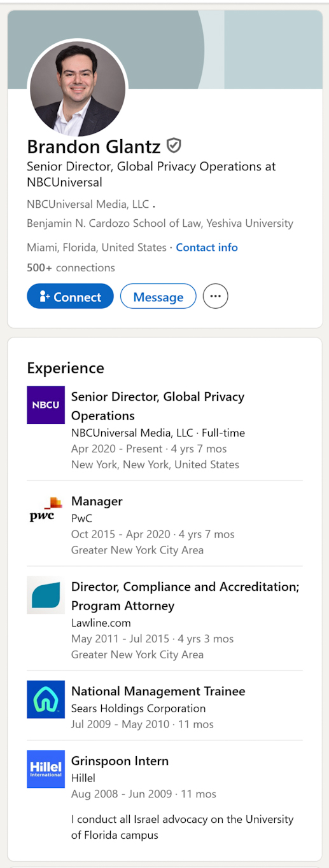Open Benjamin N. Cardozo School of Law link
The image size is (329, 868).
pos(160,223)
